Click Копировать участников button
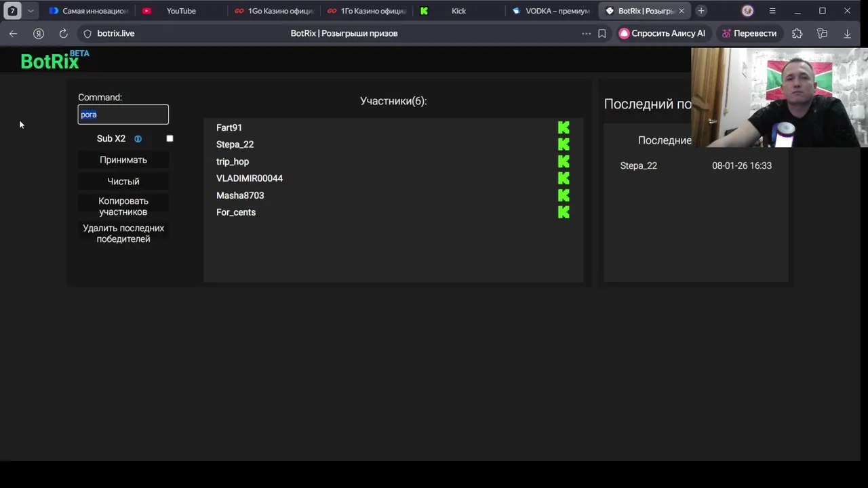 coord(123,206)
